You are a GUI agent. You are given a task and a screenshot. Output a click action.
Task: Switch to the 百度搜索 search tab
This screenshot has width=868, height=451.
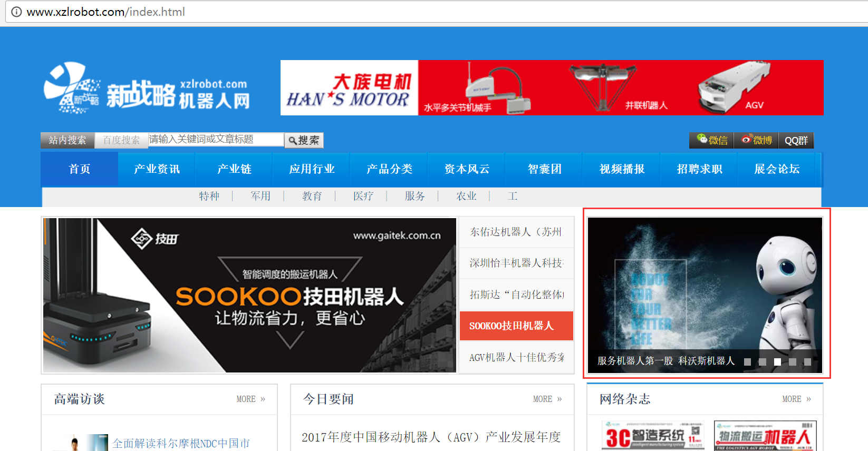coord(121,140)
